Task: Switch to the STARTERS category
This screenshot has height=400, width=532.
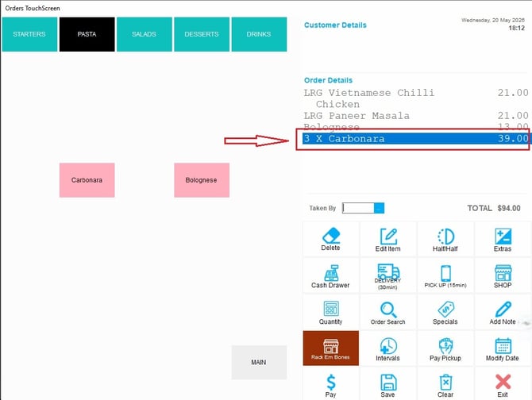Action: coord(29,34)
